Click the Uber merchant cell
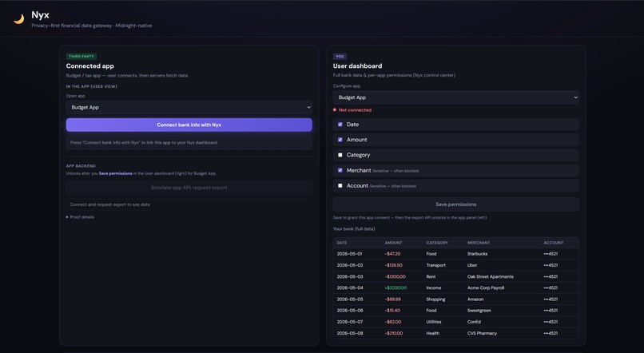644x353 pixels. pyautogui.click(x=472, y=265)
